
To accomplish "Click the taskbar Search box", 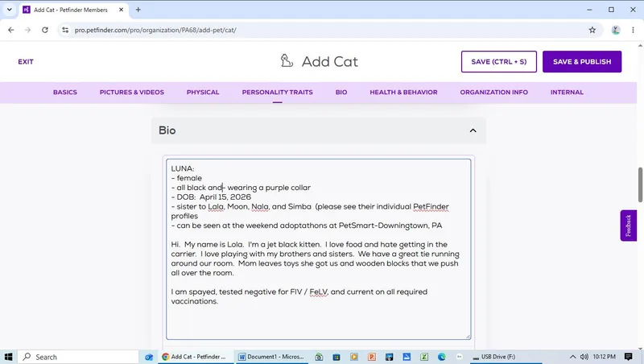I will (78, 357).
